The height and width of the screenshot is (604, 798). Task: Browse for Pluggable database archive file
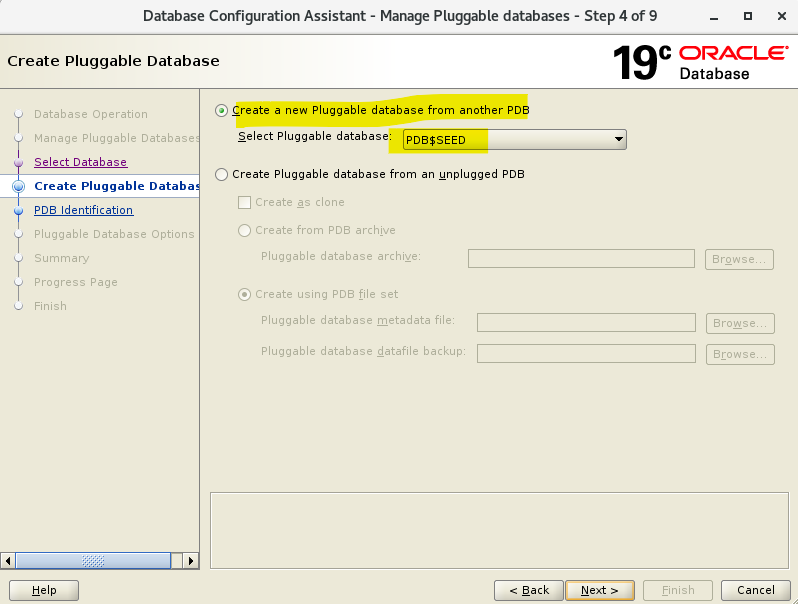(x=739, y=259)
